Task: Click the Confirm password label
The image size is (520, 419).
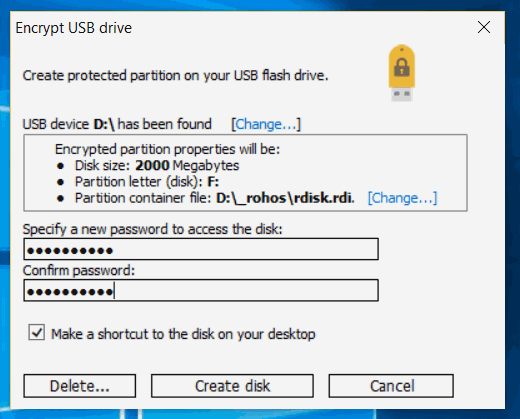Action: point(79,270)
